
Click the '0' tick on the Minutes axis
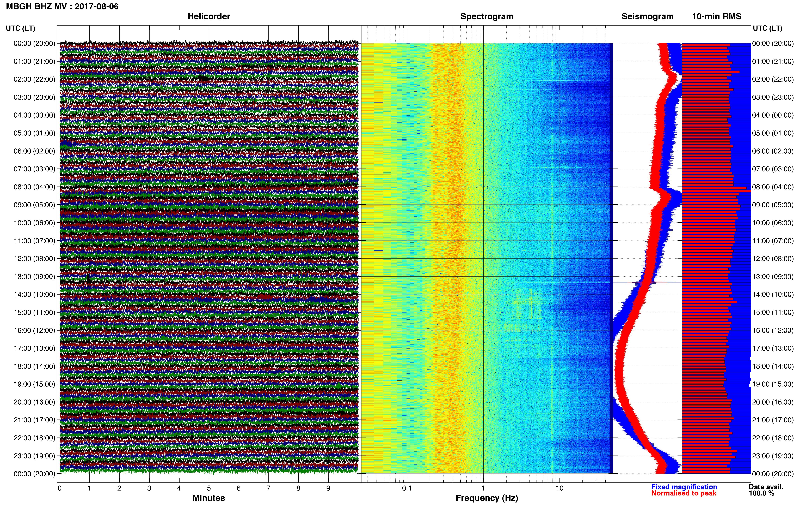point(60,488)
